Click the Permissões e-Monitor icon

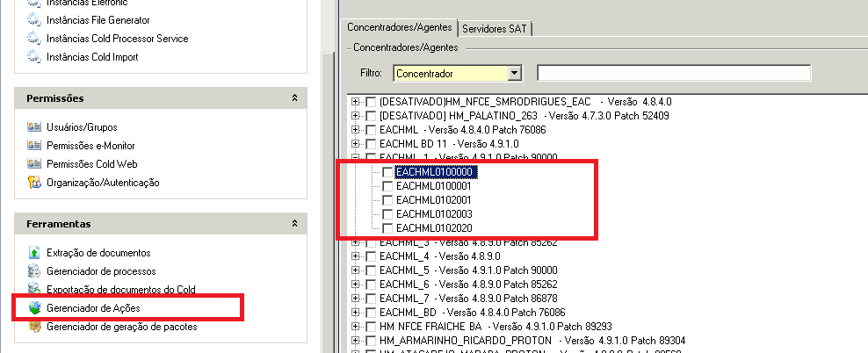tap(34, 146)
